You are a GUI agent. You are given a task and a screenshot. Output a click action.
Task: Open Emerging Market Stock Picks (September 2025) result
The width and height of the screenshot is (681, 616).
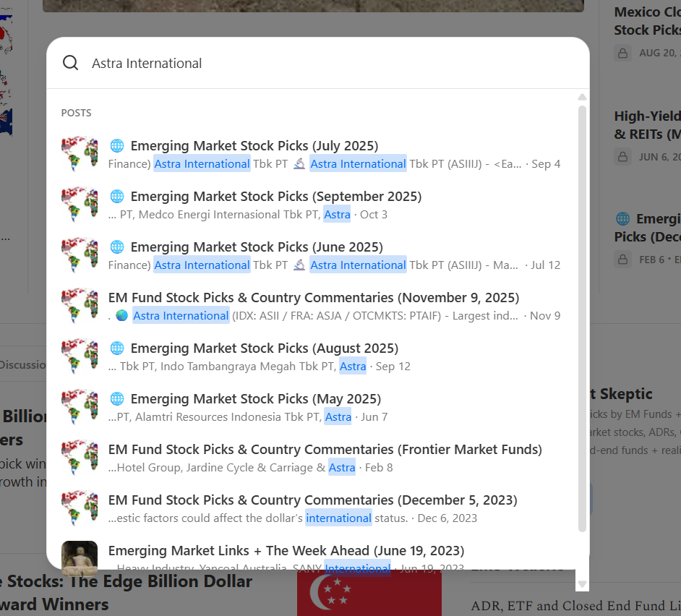click(311, 205)
